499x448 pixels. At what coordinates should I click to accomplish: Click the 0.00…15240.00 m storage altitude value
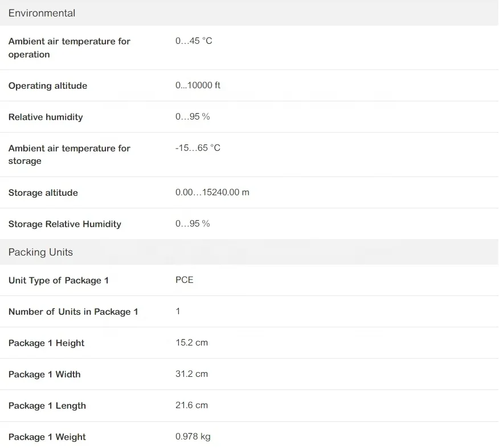tap(212, 192)
